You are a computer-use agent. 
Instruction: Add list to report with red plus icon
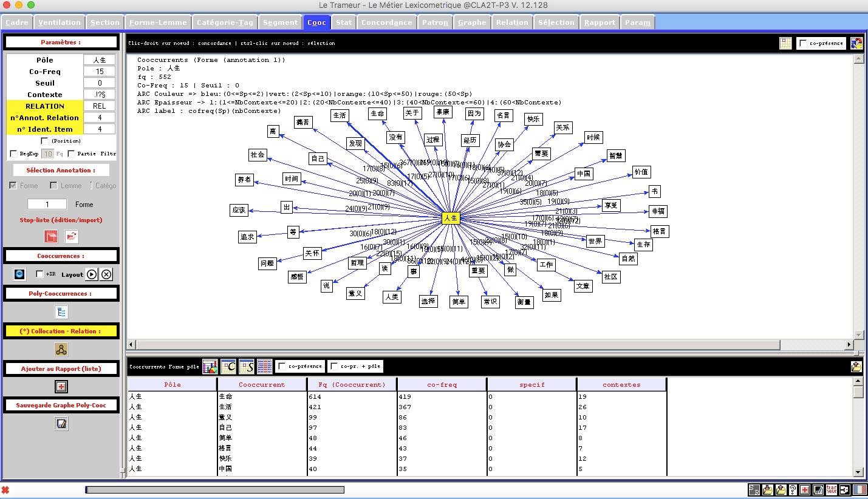click(x=61, y=387)
